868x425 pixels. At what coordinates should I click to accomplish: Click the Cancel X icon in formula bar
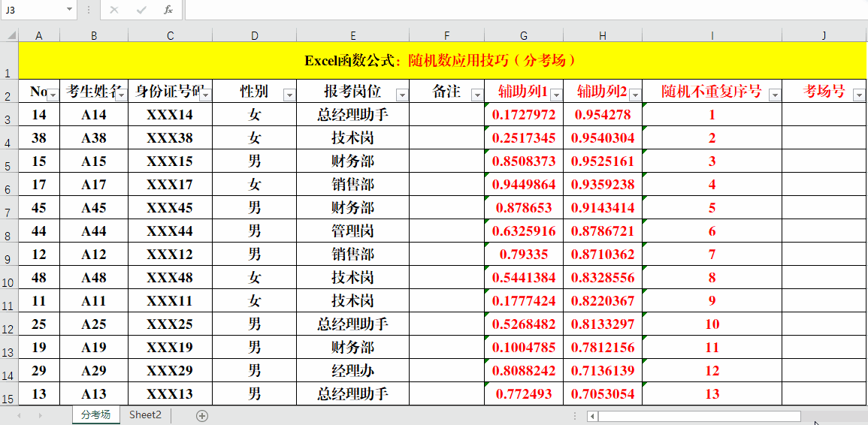coord(114,10)
